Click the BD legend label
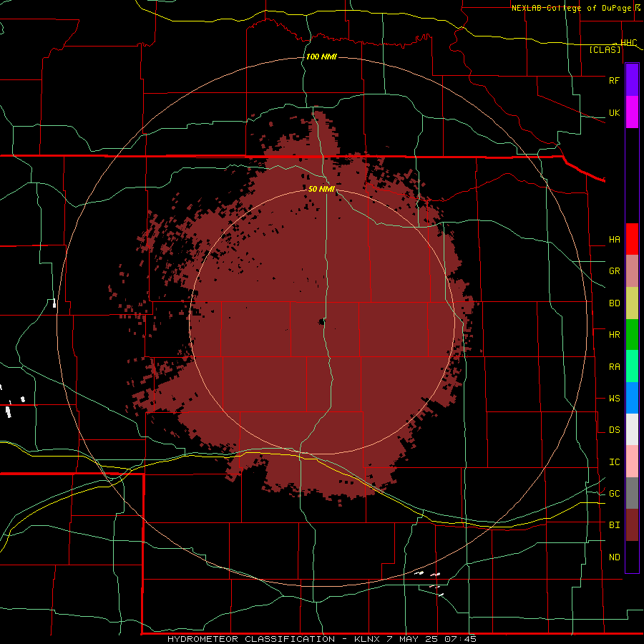Image resolution: width=644 pixels, height=644 pixels. [x=614, y=303]
